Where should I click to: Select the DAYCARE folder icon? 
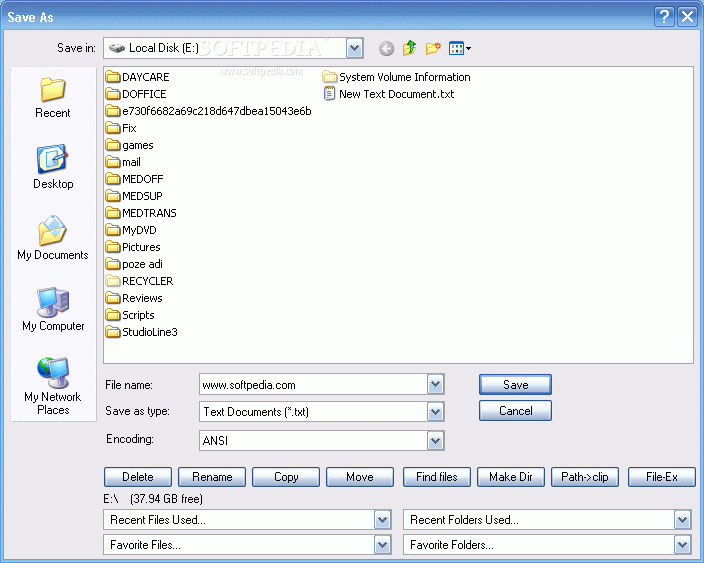coord(113,77)
